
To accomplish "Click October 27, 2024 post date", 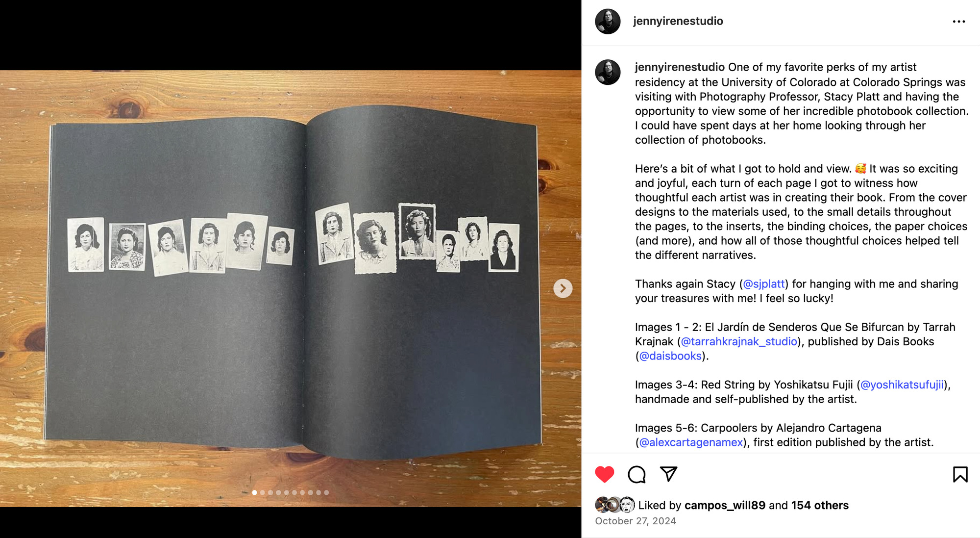I will click(636, 521).
